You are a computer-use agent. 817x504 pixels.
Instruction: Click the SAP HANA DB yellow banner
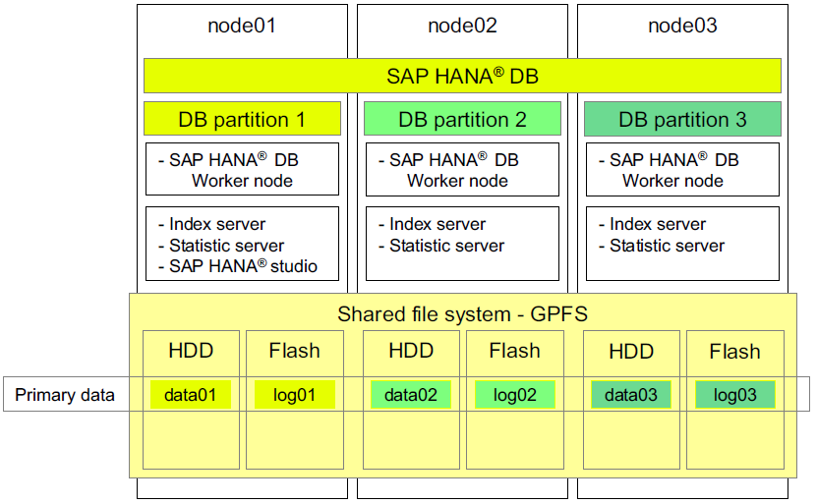click(x=462, y=76)
